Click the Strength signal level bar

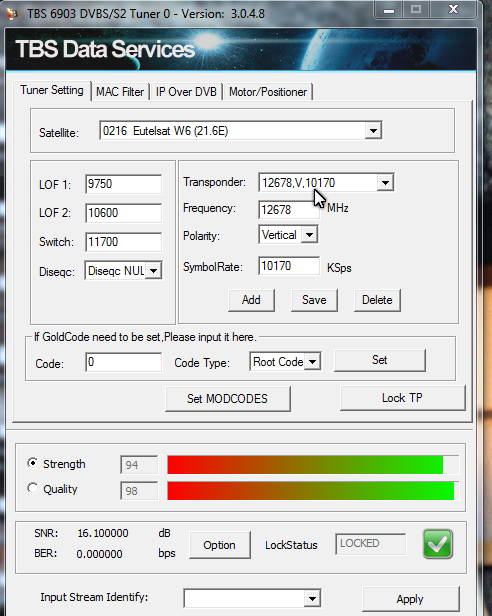(313, 465)
